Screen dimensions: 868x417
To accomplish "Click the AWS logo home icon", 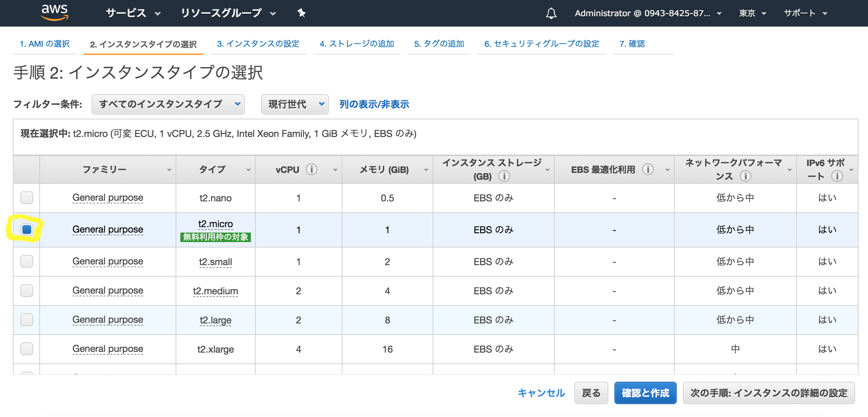I will click(55, 13).
